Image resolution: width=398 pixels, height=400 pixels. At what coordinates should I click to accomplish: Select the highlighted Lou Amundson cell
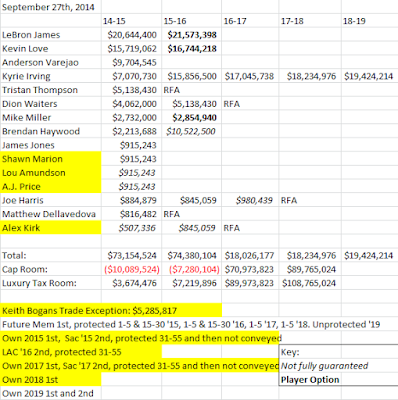tap(51, 173)
